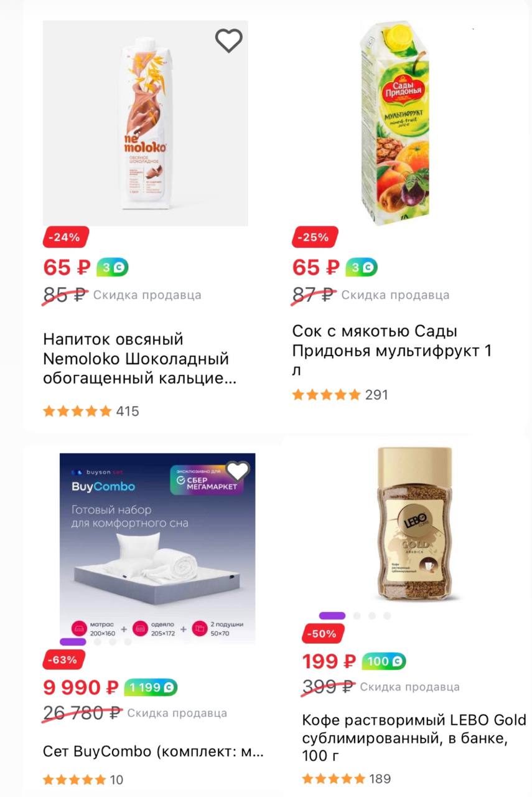Screen dimensions: 532x797
Task: Tap the 3 bonus badge for Сады Придонья juice
Action: [x=362, y=267]
